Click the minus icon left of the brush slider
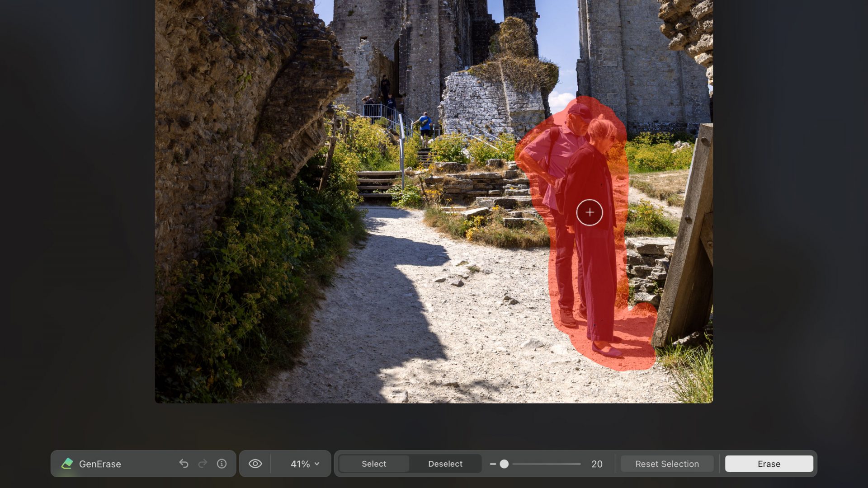The image size is (868, 488). point(493,464)
